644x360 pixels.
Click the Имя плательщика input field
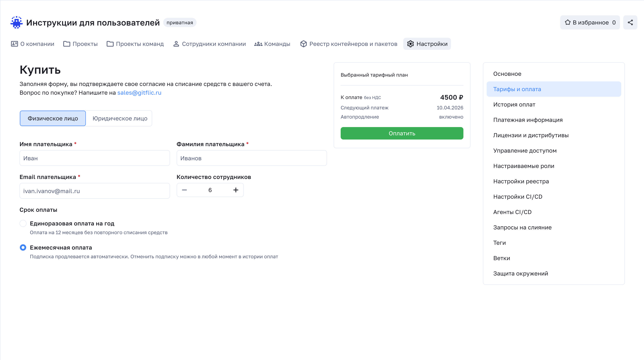coord(95,158)
